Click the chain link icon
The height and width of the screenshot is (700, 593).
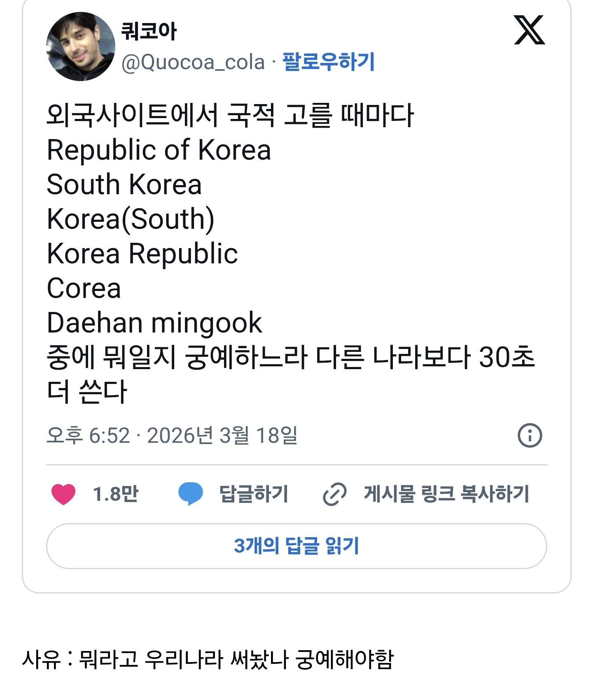tap(334, 494)
